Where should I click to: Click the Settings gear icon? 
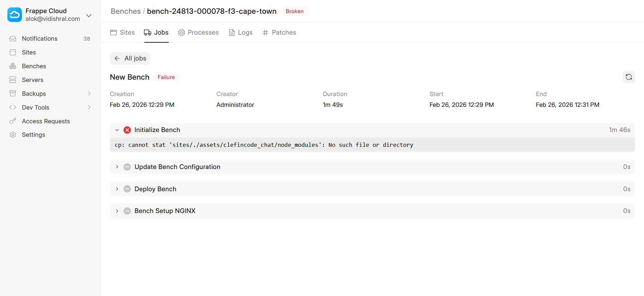tap(13, 135)
